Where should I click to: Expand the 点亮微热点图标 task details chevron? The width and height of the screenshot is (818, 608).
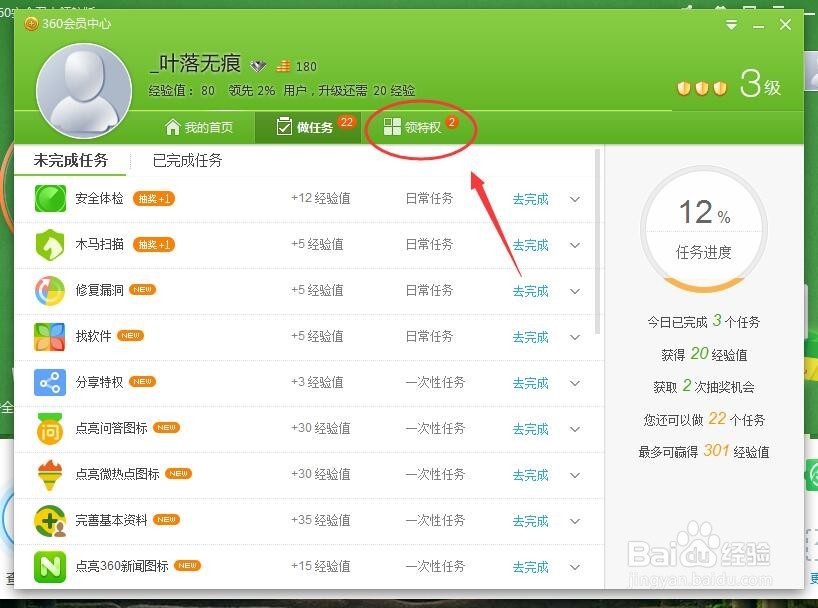pyautogui.click(x=575, y=475)
